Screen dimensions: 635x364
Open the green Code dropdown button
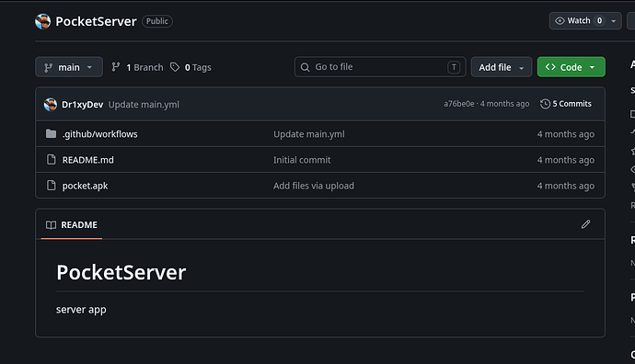point(571,67)
